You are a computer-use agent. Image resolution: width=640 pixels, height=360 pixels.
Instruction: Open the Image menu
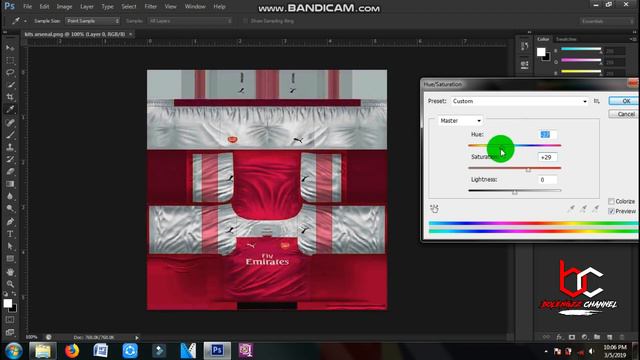point(64,7)
